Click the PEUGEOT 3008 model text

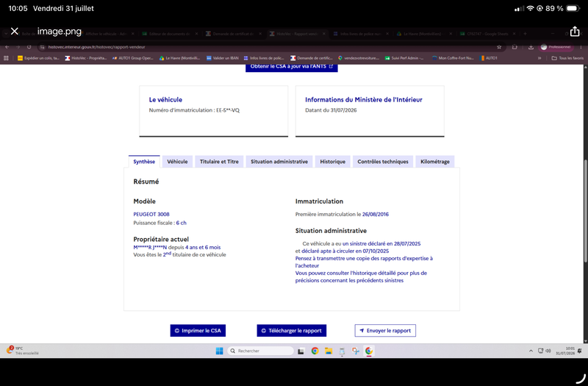click(x=151, y=214)
